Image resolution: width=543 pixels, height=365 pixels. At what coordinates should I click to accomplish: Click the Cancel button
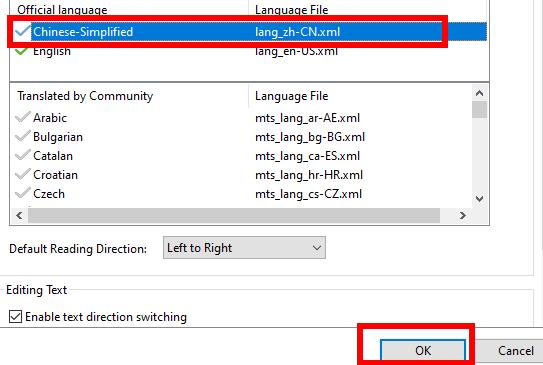coord(516,351)
